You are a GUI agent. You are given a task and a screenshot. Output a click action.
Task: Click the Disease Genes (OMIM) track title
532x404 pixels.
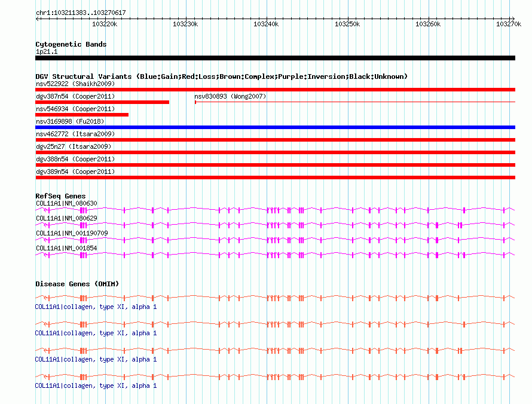point(77,284)
